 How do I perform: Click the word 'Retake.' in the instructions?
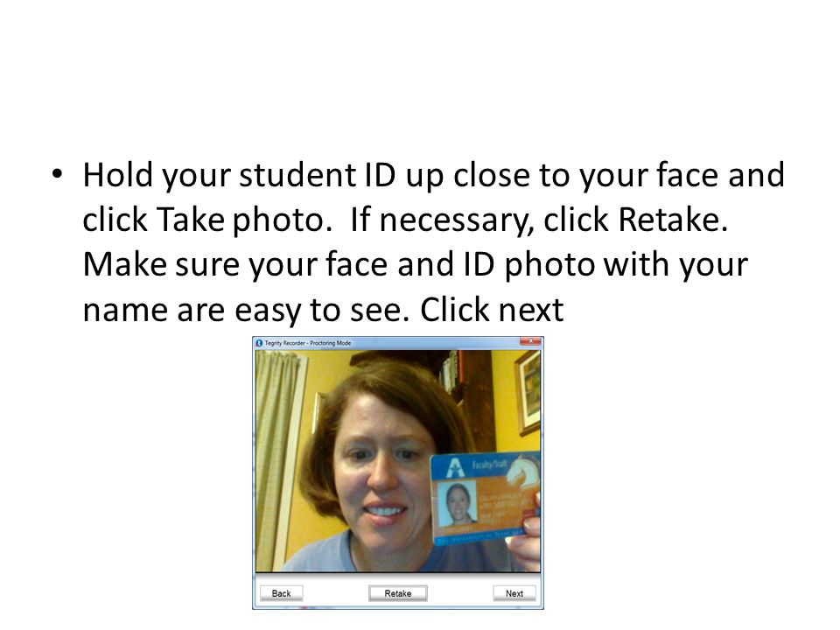point(673,220)
